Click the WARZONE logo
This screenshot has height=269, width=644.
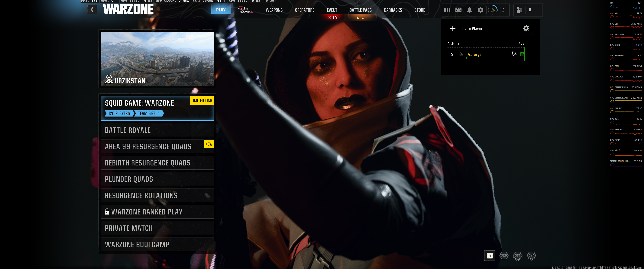tap(128, 9)
